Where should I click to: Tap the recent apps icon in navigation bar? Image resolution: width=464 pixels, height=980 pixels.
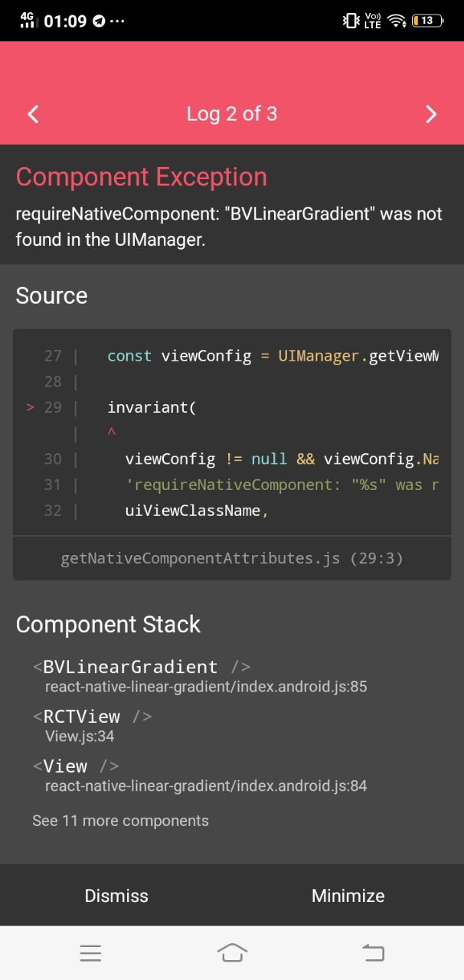point(90,952)
